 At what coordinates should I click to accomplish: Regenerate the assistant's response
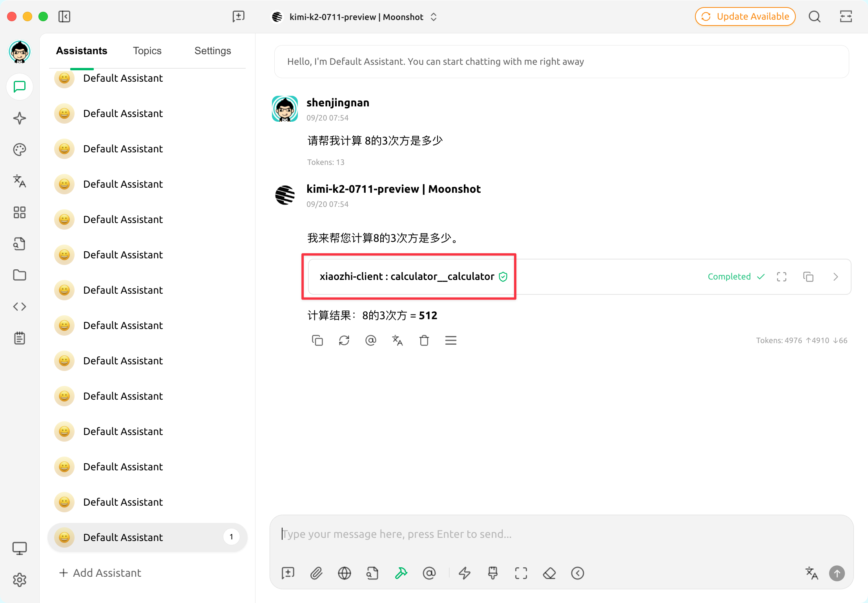(x=344, y=340)
